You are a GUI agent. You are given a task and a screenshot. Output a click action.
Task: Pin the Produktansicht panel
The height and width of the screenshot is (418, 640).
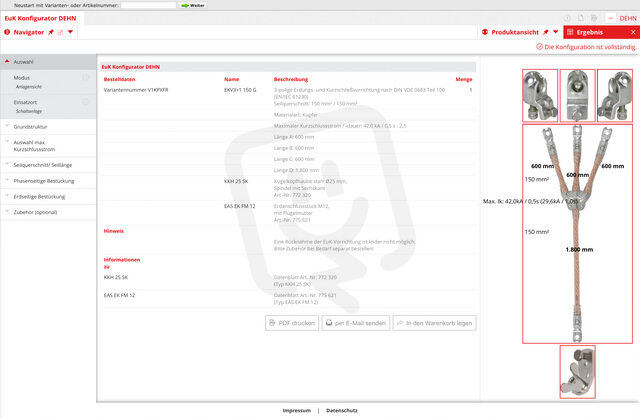click(546, 32)
